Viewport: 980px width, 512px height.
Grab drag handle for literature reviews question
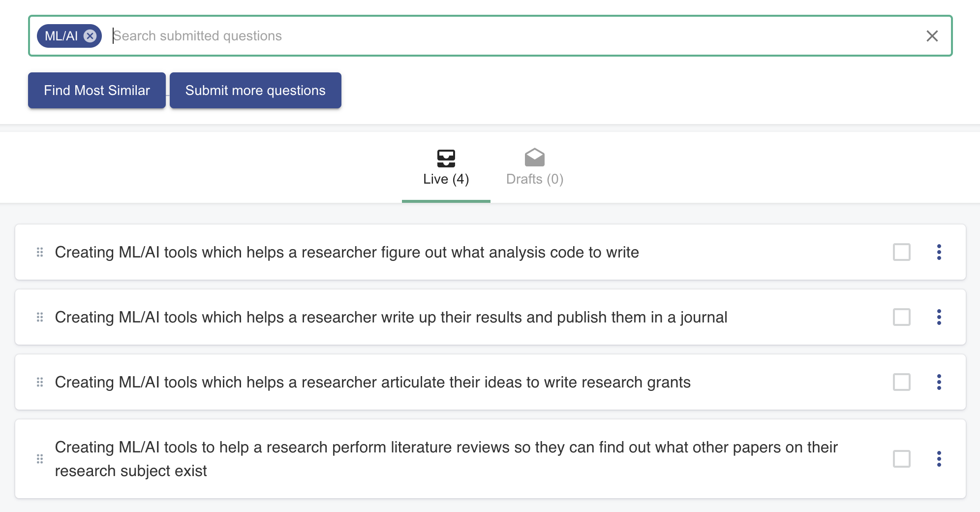40,459
